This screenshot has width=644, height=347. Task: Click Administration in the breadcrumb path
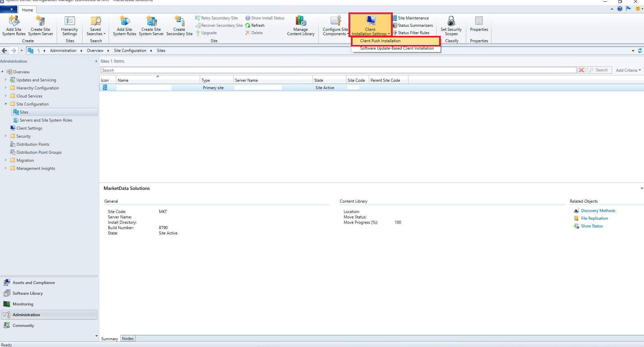click(x=63, y=51)
